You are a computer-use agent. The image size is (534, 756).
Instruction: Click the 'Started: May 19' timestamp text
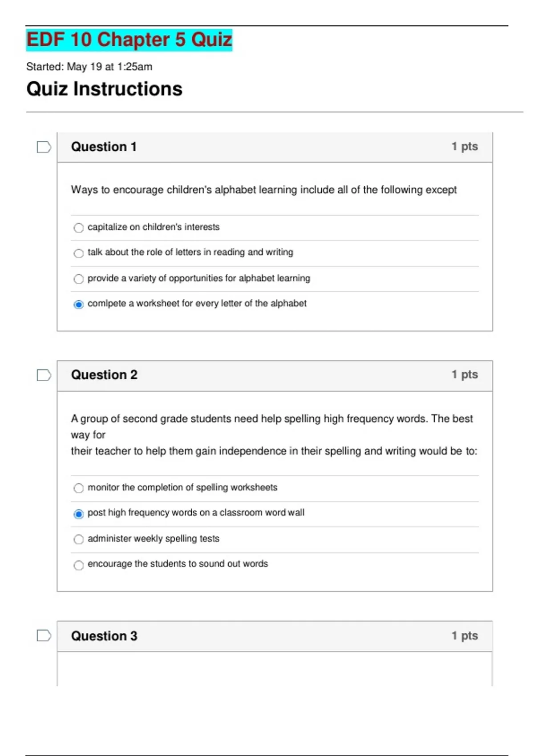click(89, 67)
